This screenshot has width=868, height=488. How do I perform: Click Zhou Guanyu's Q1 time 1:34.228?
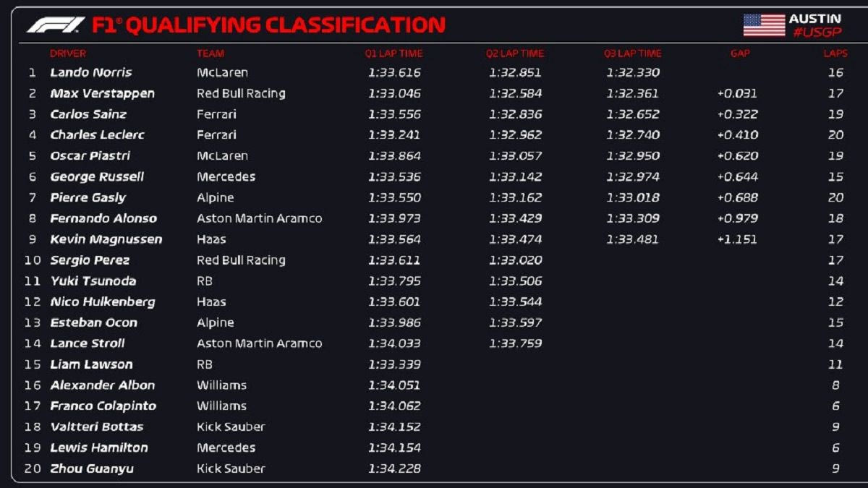pyautogui.click(x=394, y=469)
